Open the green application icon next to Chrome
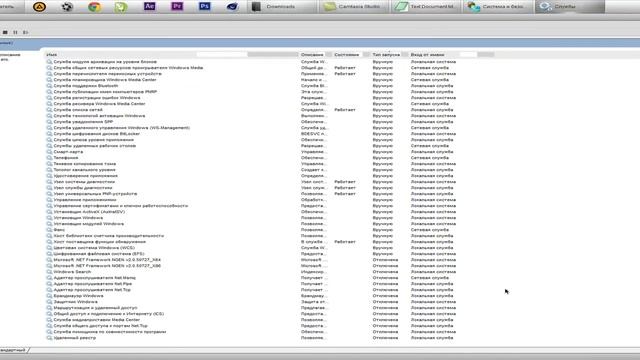This screenshot has width=640, height=360. 121,7
